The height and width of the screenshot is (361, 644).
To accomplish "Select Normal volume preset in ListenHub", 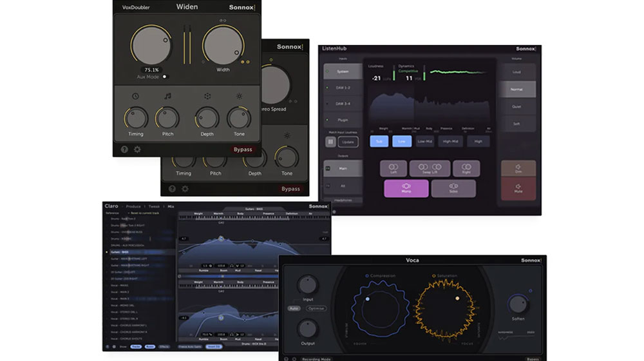I will pos(516,89).
